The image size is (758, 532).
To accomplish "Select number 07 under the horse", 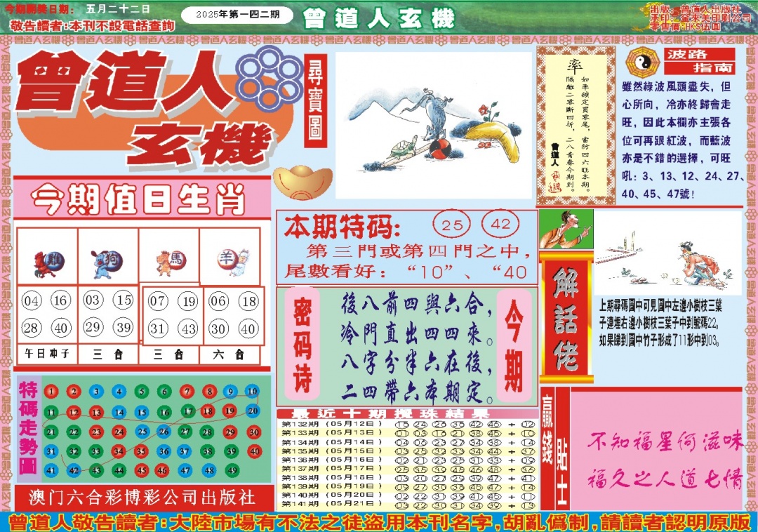I will click(159, 302).
